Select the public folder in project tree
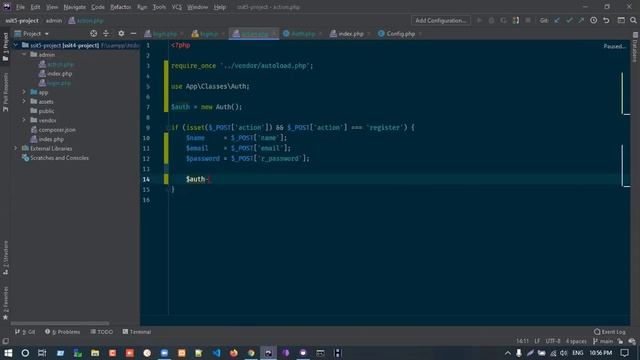The height and width of the screenshot is (360, 640). coord(46,111)
